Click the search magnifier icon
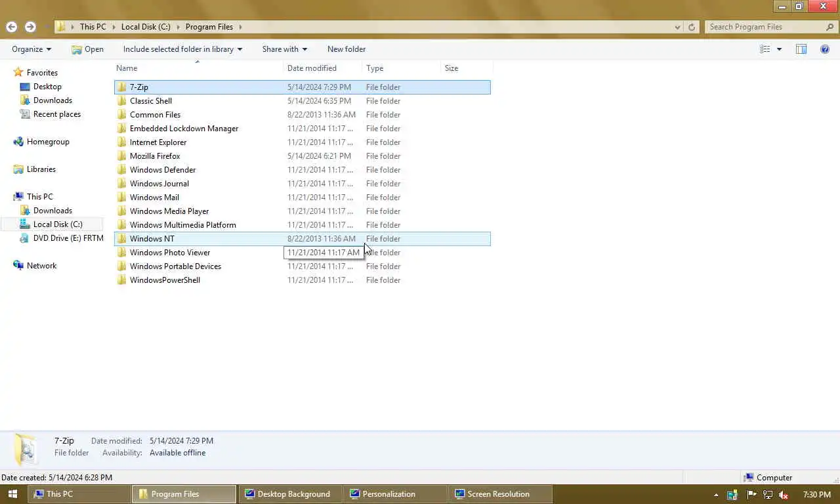 click(829, 27)
